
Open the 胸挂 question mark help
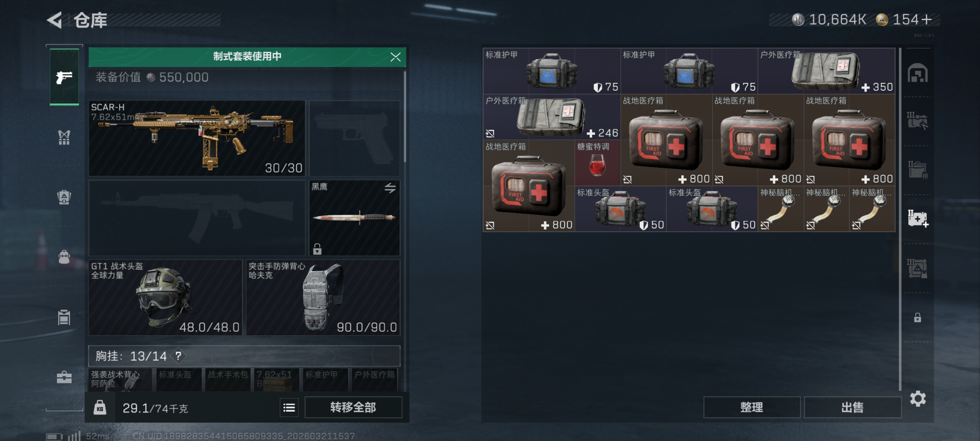tap(178, 356)
